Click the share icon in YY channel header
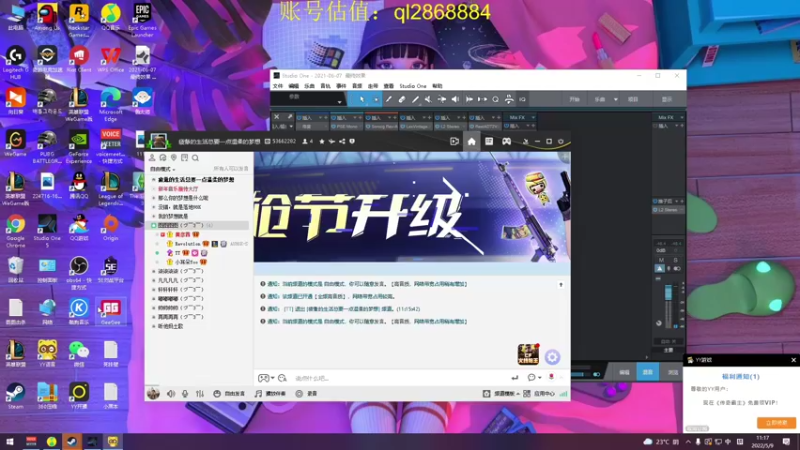Image resolution: width=800 pixels, height=450 pixels. pos(342,141)
